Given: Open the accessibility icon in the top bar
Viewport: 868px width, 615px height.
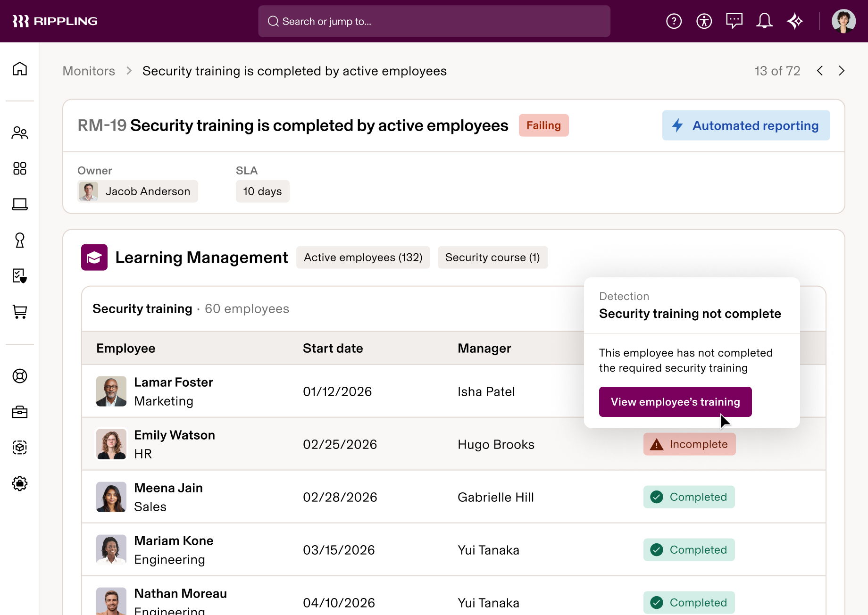Looking at the screenshot, I should (704, 21).
